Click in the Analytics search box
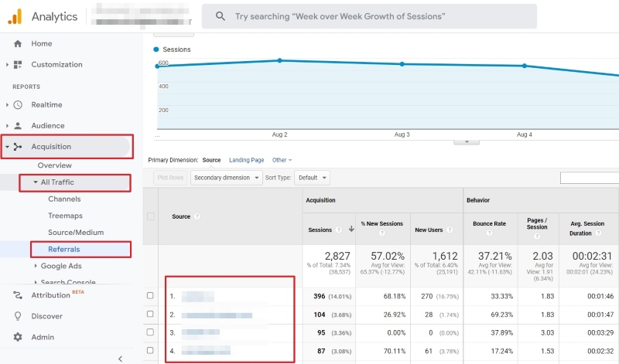This screenshot has height=364, width=619. 369,16
